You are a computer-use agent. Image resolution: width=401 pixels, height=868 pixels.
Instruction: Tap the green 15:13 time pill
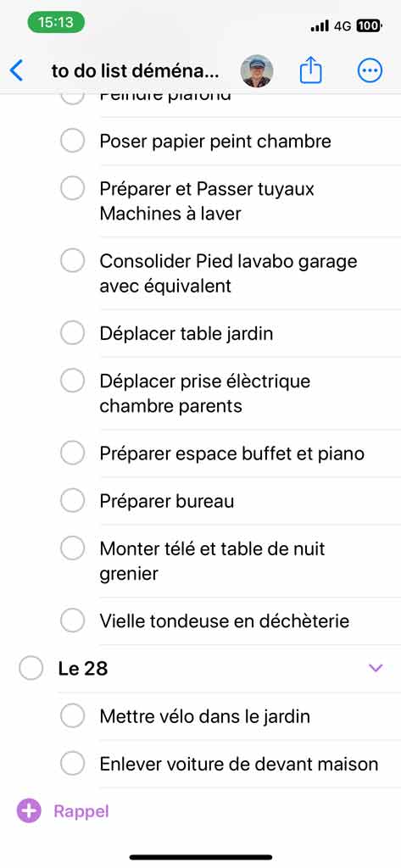click(56, 23)
